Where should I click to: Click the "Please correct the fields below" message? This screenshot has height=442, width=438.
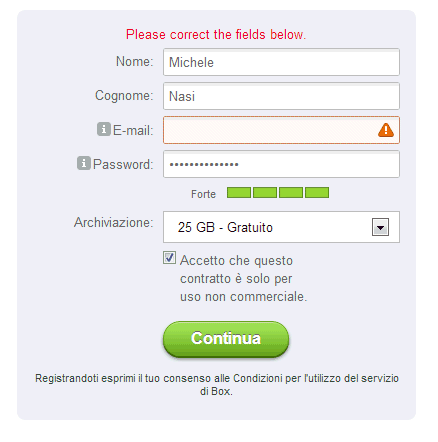(x=216, y=35)
